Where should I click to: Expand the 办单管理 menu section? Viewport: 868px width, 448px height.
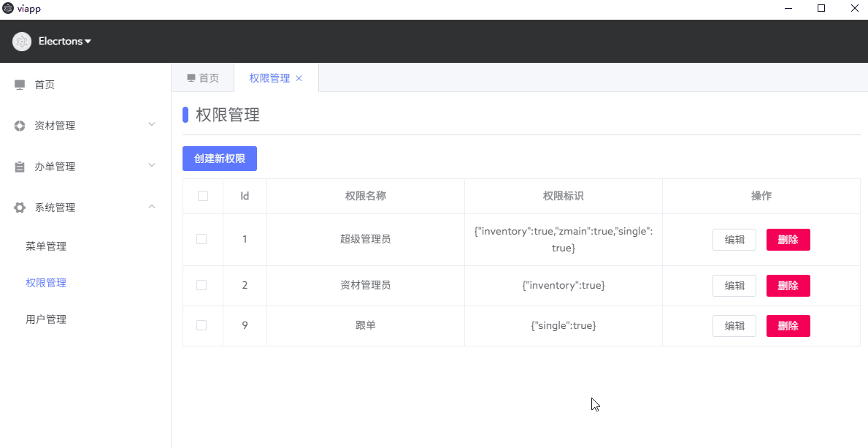[55, 166]
